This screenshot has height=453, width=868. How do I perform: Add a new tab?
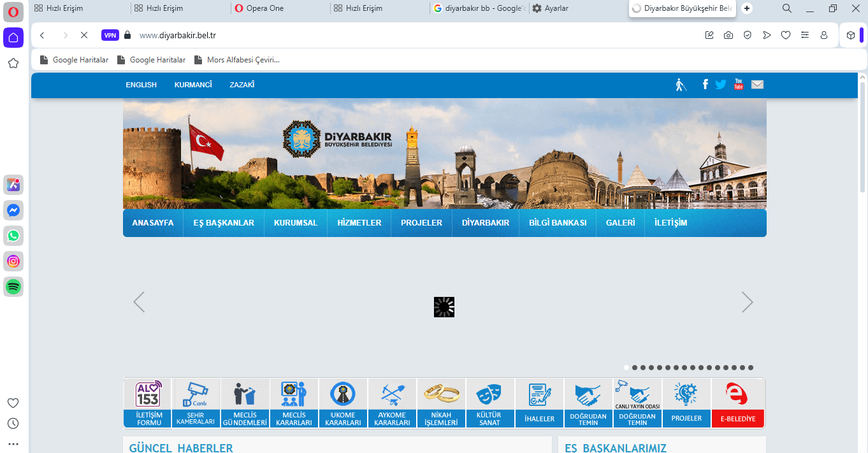(x=747, y=8)
